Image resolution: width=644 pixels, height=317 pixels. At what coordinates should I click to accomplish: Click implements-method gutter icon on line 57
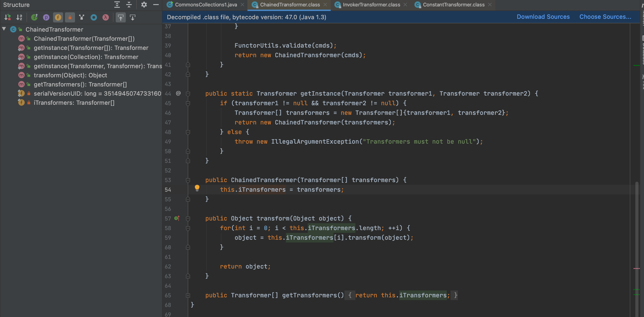pyautogui.click(x=177, y=218)
